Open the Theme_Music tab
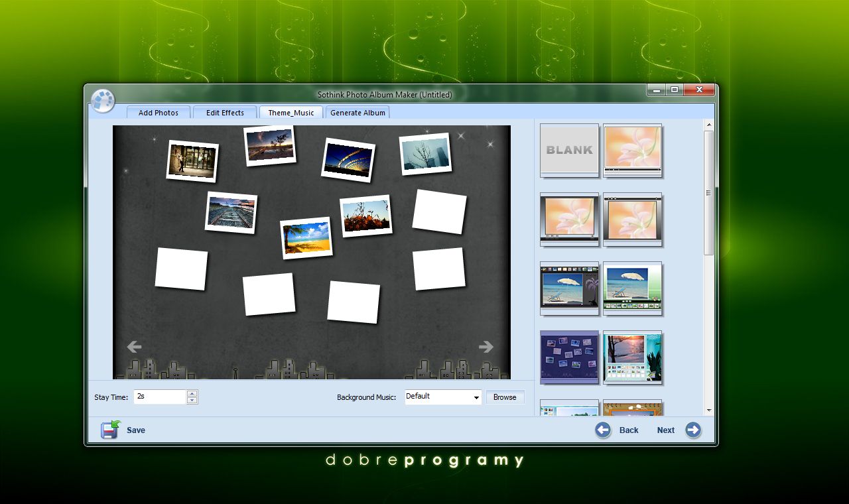The height and width of the screenshot is (504, 849). click(x=291, y=113)
